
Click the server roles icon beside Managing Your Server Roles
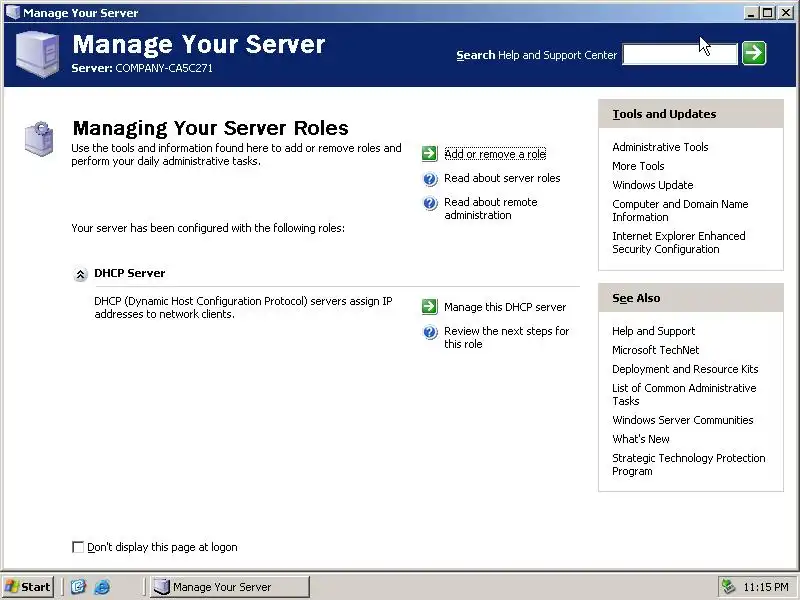pos(39,138)
